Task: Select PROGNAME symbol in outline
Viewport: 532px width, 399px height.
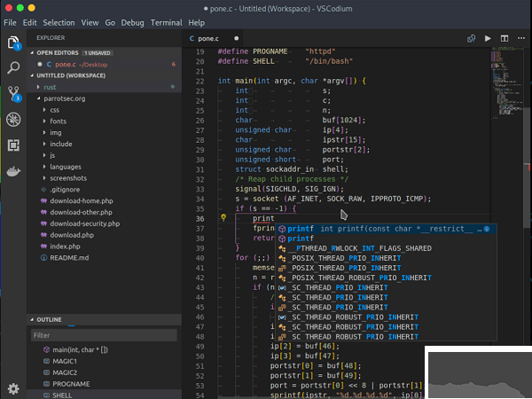Action: point(71,384)
